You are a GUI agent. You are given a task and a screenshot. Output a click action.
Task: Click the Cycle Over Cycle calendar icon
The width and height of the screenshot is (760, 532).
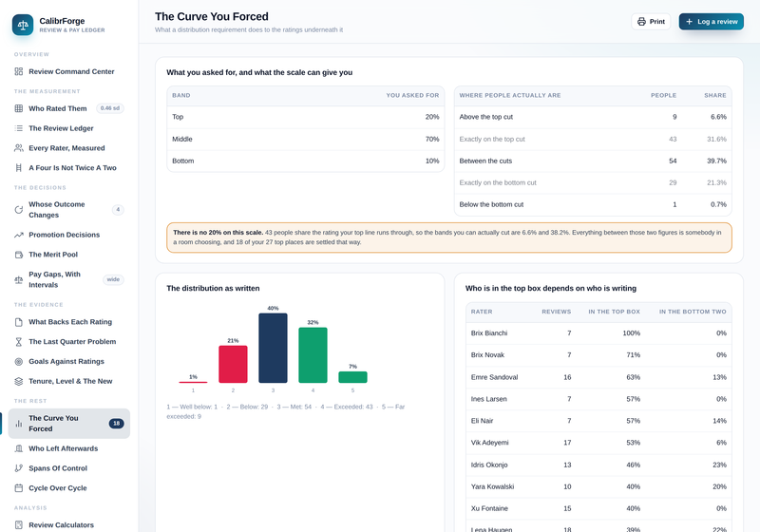(x=18, y=488)
